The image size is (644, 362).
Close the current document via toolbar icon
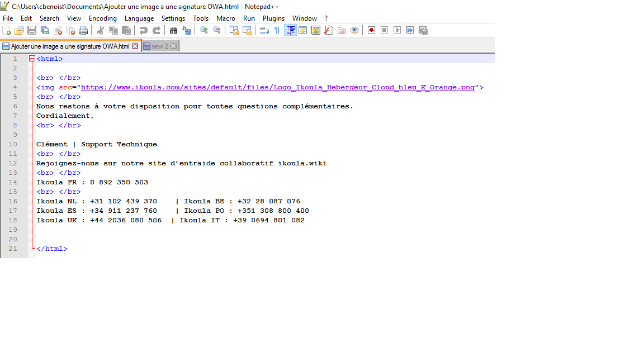pos(58,30)
